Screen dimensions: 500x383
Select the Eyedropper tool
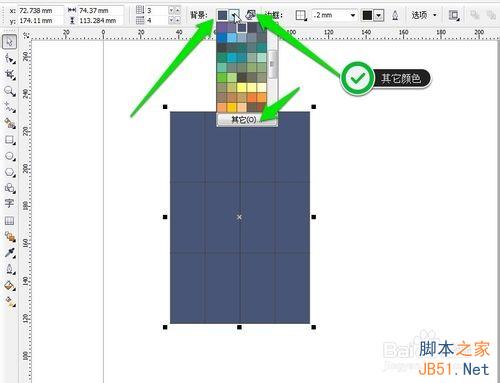point(10,253)
